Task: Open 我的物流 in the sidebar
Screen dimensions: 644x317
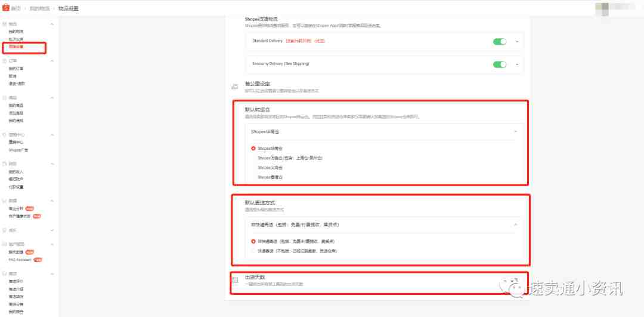Action: [16, 32]
